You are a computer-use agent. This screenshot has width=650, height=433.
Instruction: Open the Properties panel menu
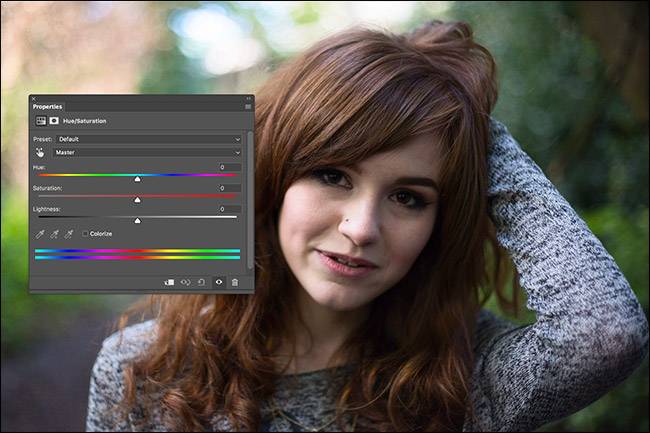(x=248, y=107)
